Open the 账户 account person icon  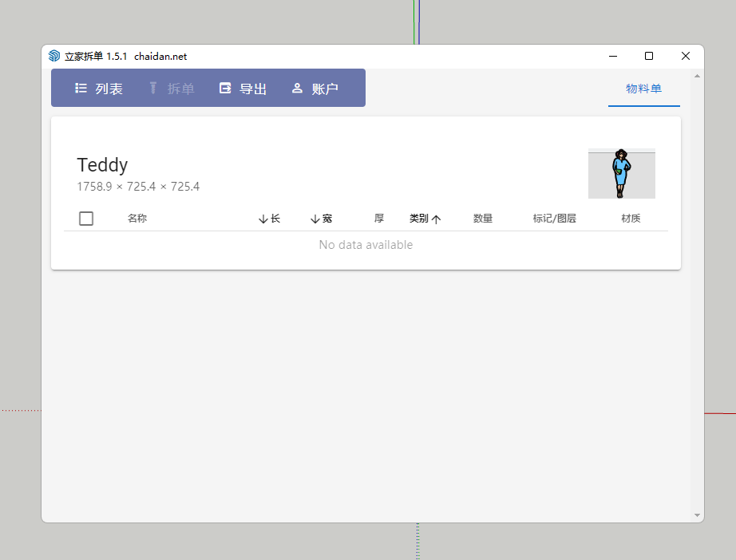coord(297,89)
